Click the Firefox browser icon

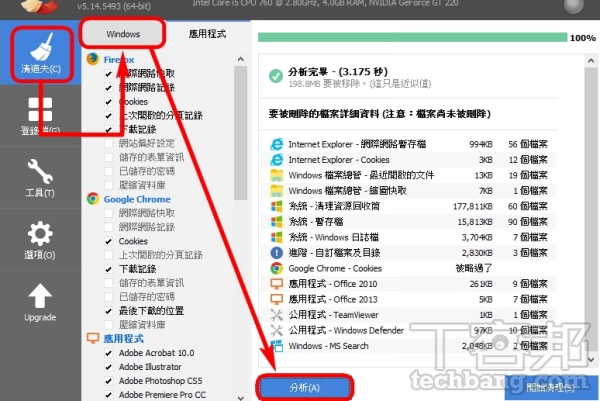tap(93, 59)
